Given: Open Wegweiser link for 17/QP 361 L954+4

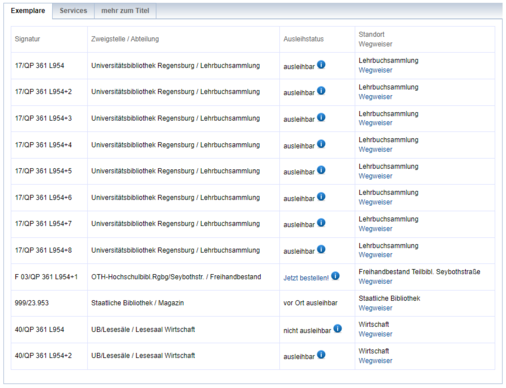Looking at the screenshot, I should pos(375,150).
